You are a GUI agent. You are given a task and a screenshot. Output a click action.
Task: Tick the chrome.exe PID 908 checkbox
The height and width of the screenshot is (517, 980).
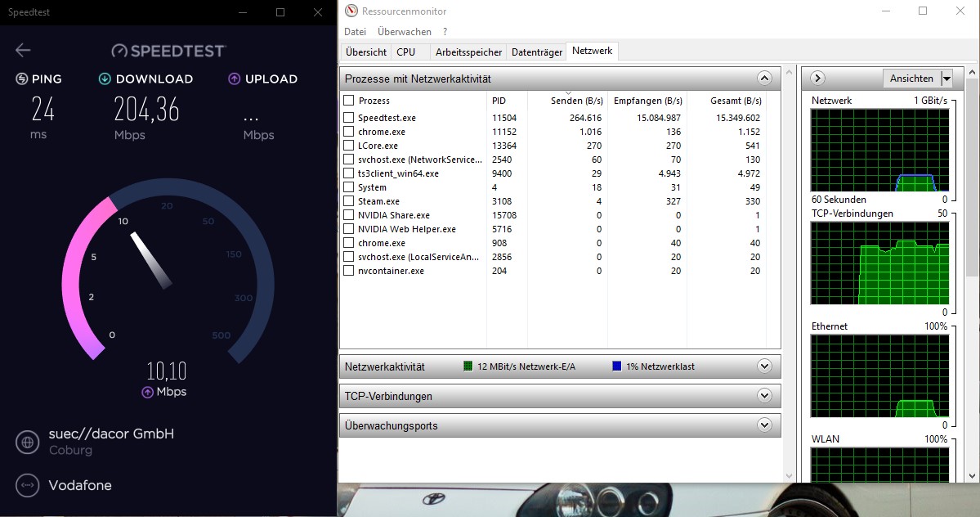349,243
